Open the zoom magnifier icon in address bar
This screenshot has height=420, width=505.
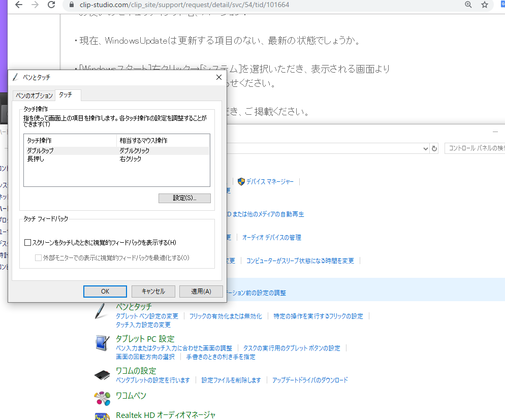[468, 5]
